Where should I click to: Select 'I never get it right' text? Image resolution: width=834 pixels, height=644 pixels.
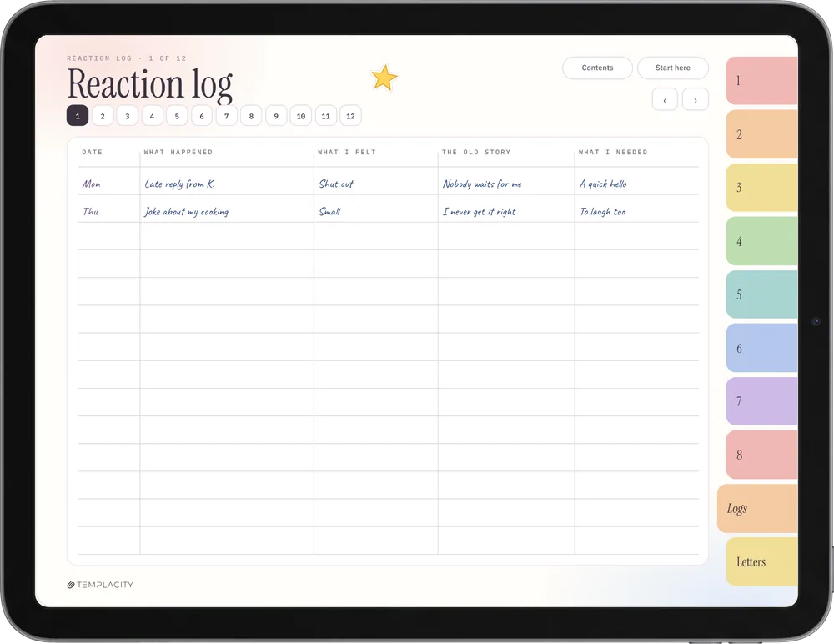coord(480,212)
